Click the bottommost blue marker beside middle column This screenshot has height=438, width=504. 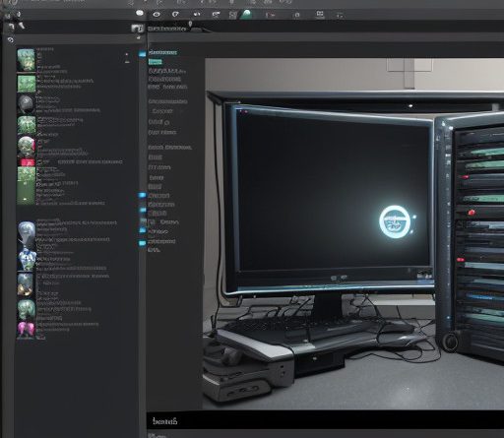pyautogui.click(x=142, y=243)
